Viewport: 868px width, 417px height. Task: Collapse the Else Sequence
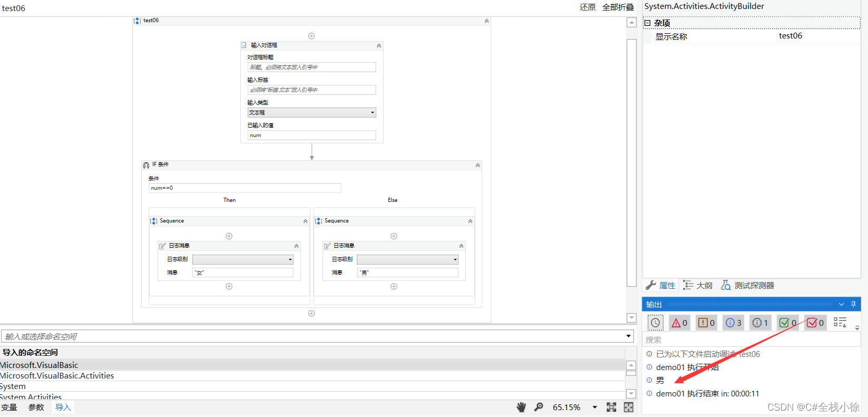click(x=470, y=221)
